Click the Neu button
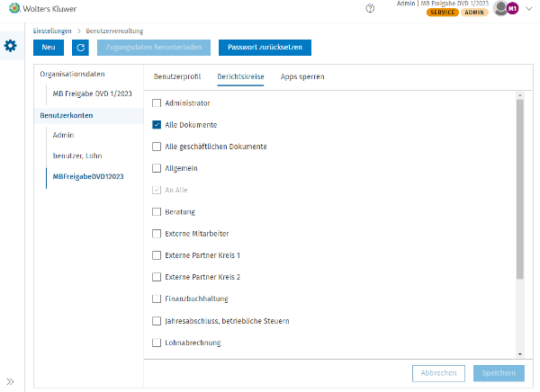This screenshot has width=540, height=392. pos(49,48)
